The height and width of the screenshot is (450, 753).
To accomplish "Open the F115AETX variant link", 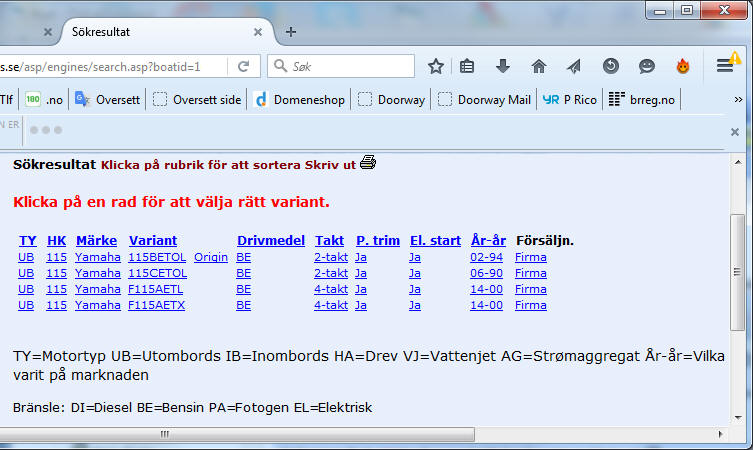I will point(157,305).
